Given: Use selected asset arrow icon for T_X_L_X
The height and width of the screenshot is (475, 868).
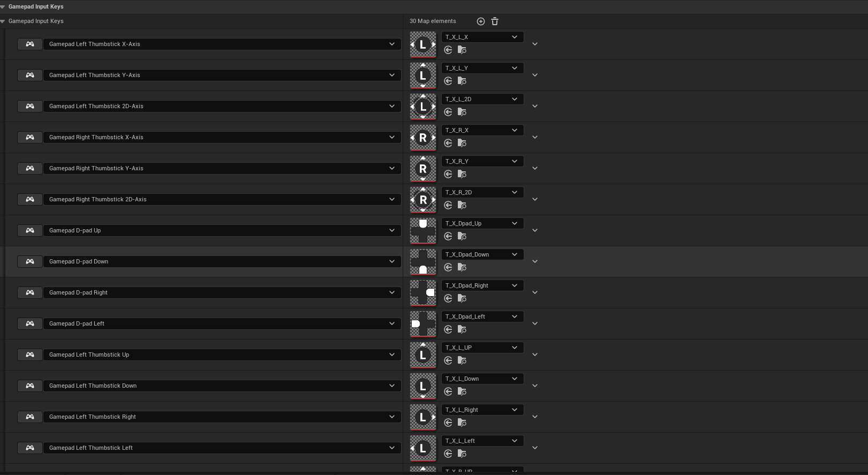Looking at the screenshot, I should pos(448,50).
